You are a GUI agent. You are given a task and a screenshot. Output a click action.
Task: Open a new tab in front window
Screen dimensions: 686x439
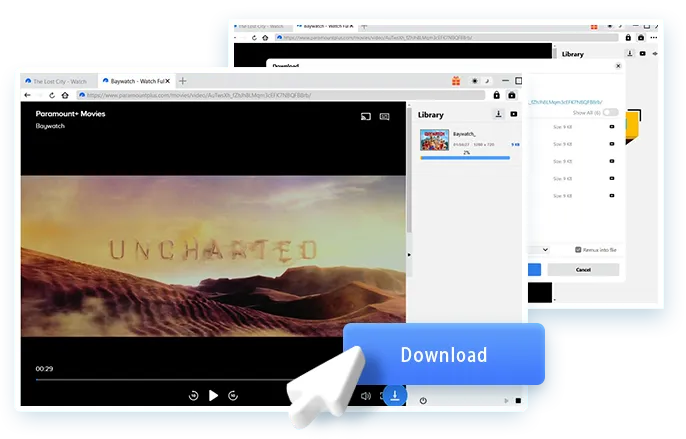coord(183,81)
